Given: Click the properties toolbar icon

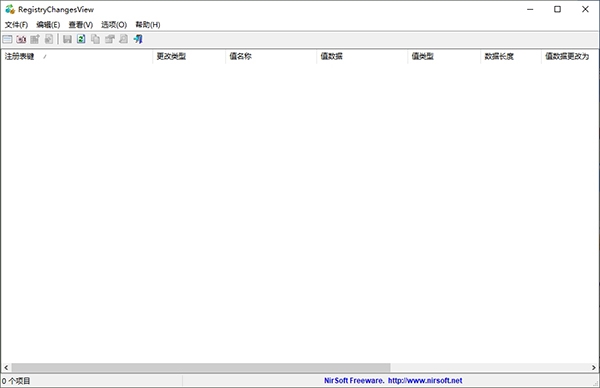Looking at the screenshot, I should [110, 39].
